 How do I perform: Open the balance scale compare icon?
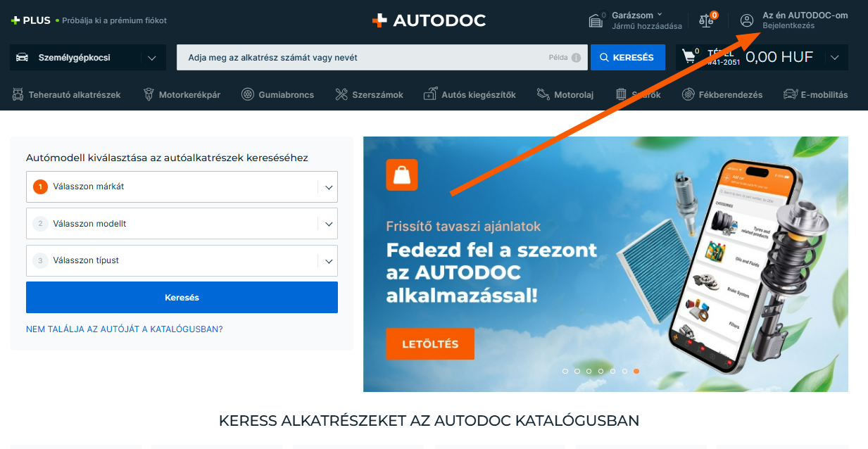(705, 20)
